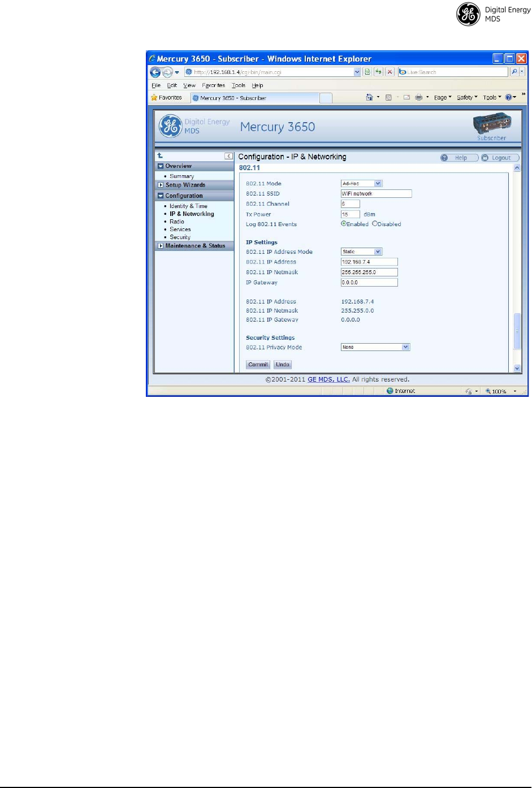532x788 pixels.
Task: Open the Favorites menu
Action: (x=214, y=85)
